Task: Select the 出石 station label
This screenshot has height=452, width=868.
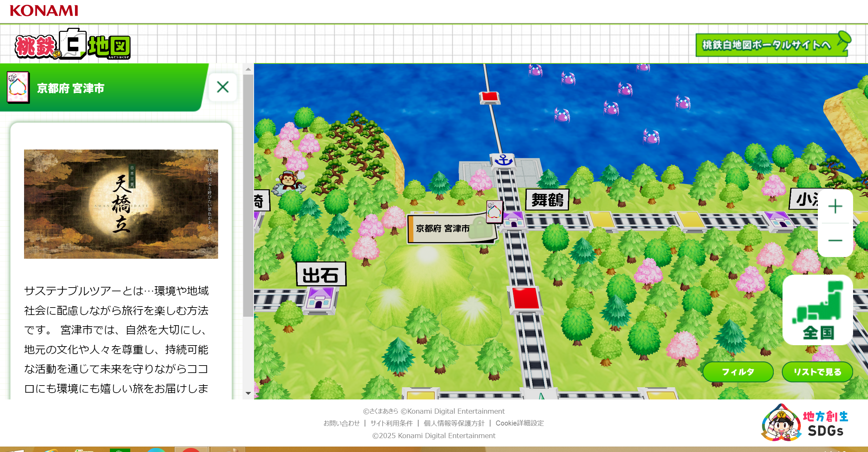Action: [x=321, y=274]
